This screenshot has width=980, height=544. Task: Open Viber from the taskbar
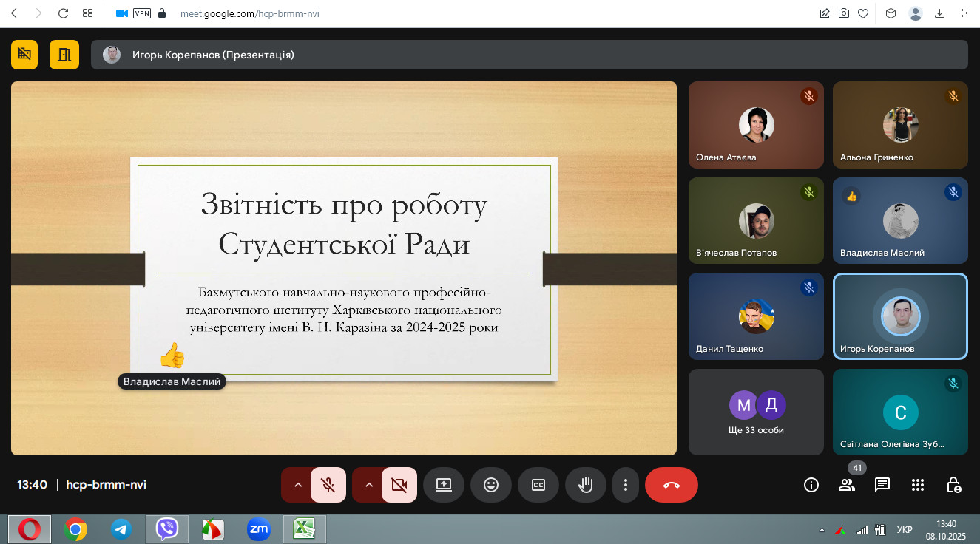pos(167,529)
